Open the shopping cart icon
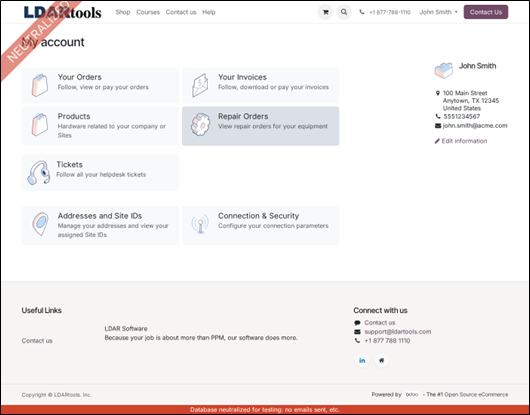This screenshot has height=415, width=530. (x=325, y=12)
